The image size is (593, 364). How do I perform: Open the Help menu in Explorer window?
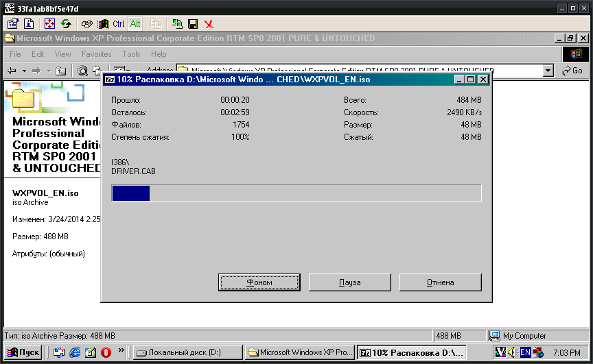pos(159,54)
